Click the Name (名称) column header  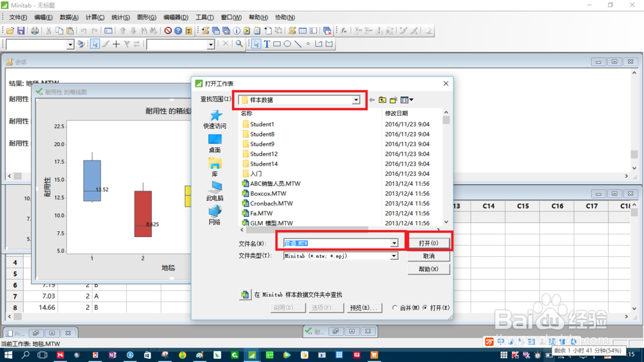[x=247, y=113]
